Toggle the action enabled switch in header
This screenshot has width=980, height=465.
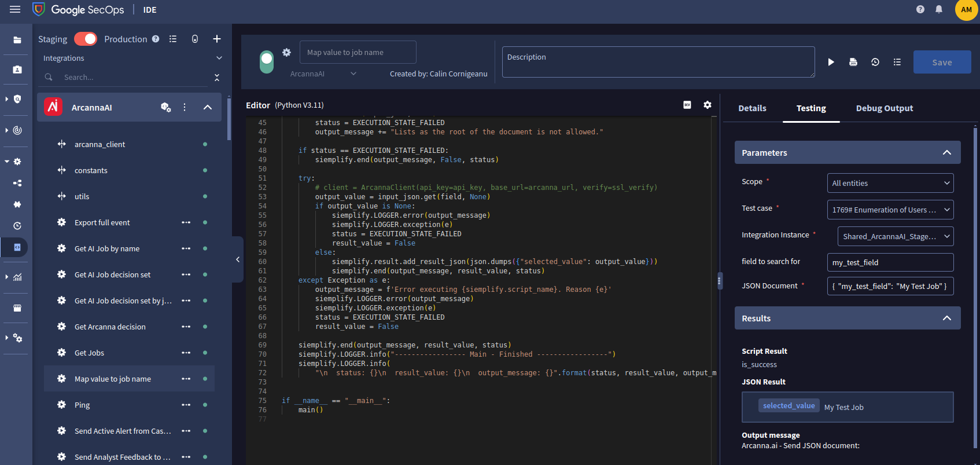267,62
